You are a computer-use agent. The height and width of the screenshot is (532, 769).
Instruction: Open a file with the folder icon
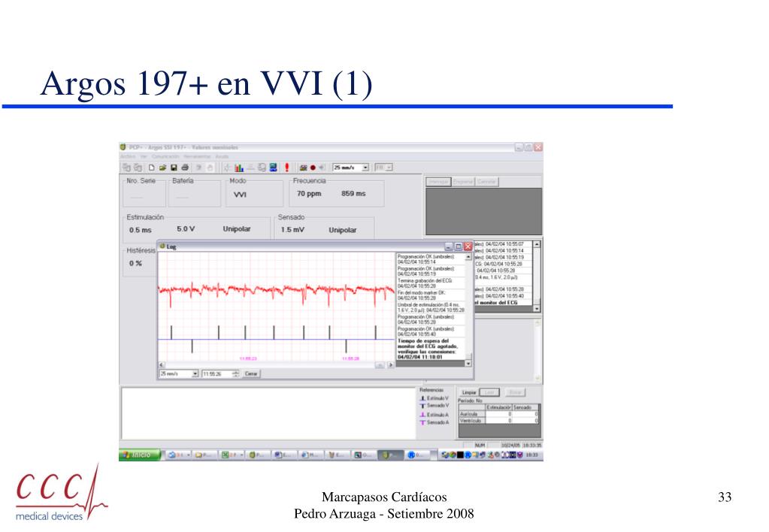[162, 168]
